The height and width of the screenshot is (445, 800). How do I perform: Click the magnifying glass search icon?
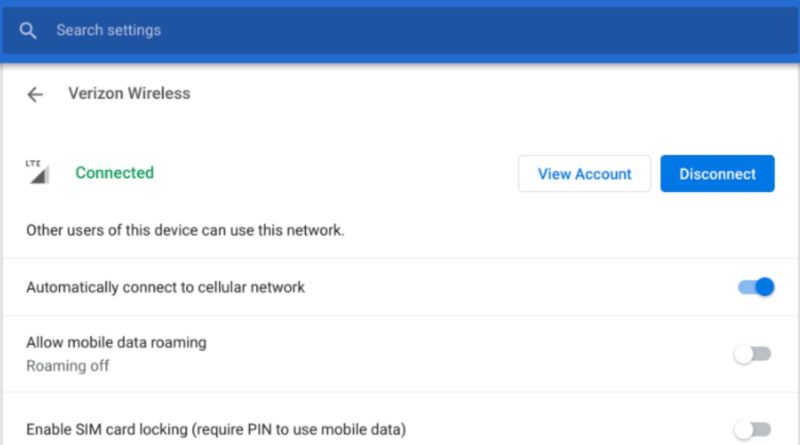[28, 31]
